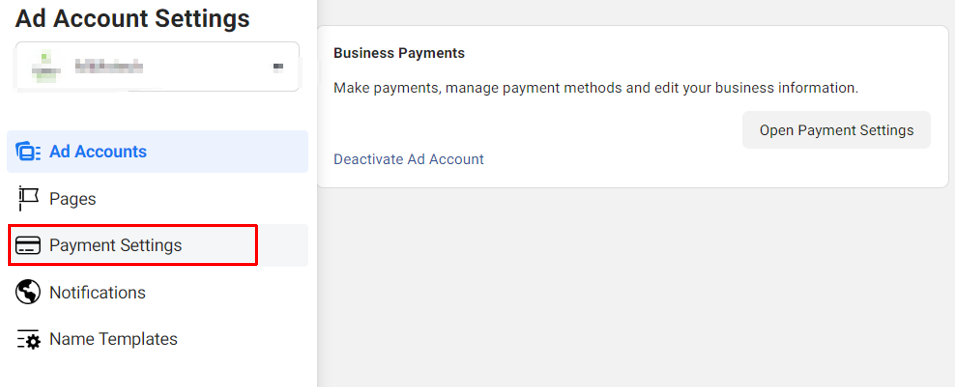This screenshot has height=387, width=955.
Task: Expand the account selector dropdown arrow
Action: [x=278, y=66]
